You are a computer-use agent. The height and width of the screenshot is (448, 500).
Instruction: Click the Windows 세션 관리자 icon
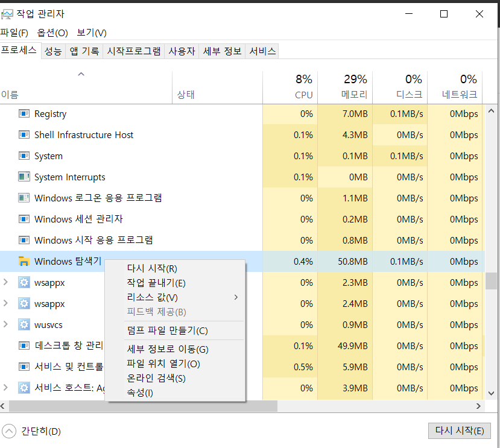[24, 219]
